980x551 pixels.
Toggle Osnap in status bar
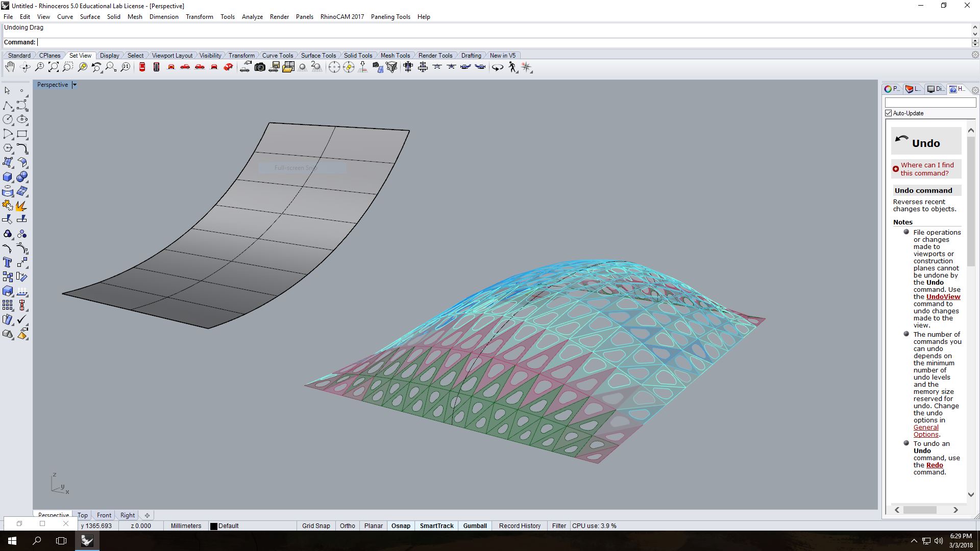[401, 525]
